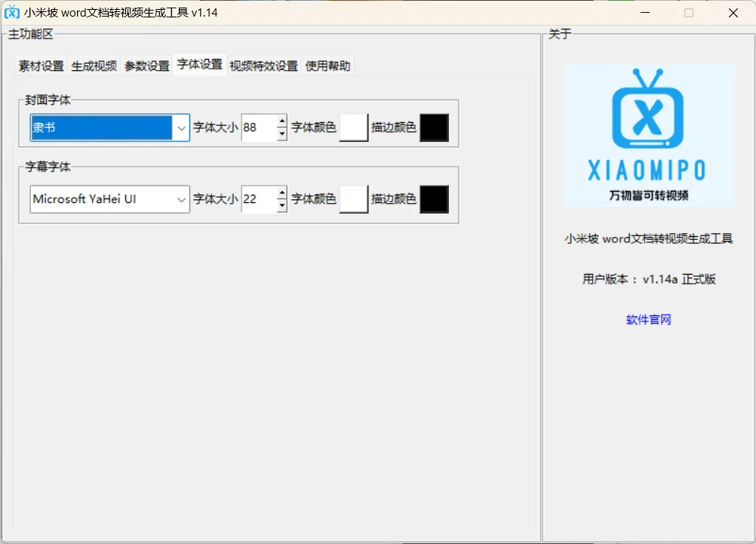Open the 使用帮助 tab
756x544 pixels.
pyautogui.click(x=328, y=66)
